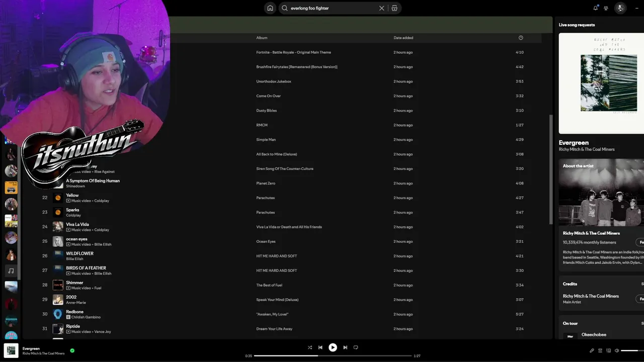Image resolution: width=644 pixels, height=362 pixels.
Task: Open album Come On Over
Action: (x=268, y=96)
